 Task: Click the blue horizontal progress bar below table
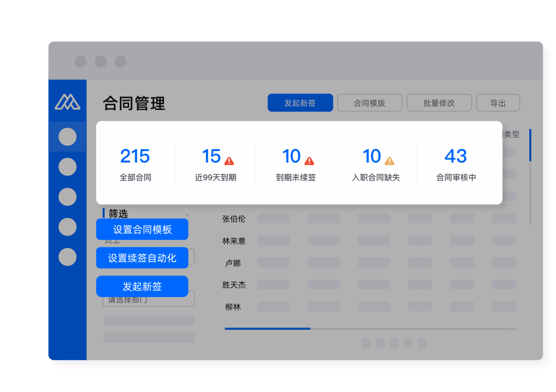(x=268, y=328)
